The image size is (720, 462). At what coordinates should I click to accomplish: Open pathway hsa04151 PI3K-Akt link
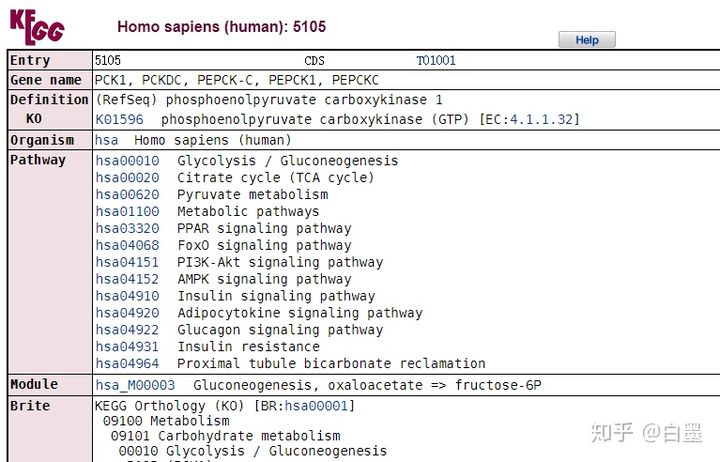[x=127, y=262]
